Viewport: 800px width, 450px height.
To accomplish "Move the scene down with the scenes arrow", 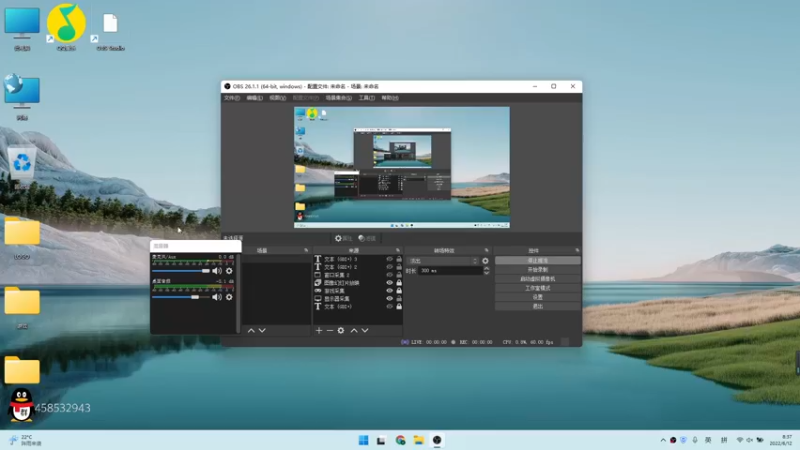I will click(262, 331).
